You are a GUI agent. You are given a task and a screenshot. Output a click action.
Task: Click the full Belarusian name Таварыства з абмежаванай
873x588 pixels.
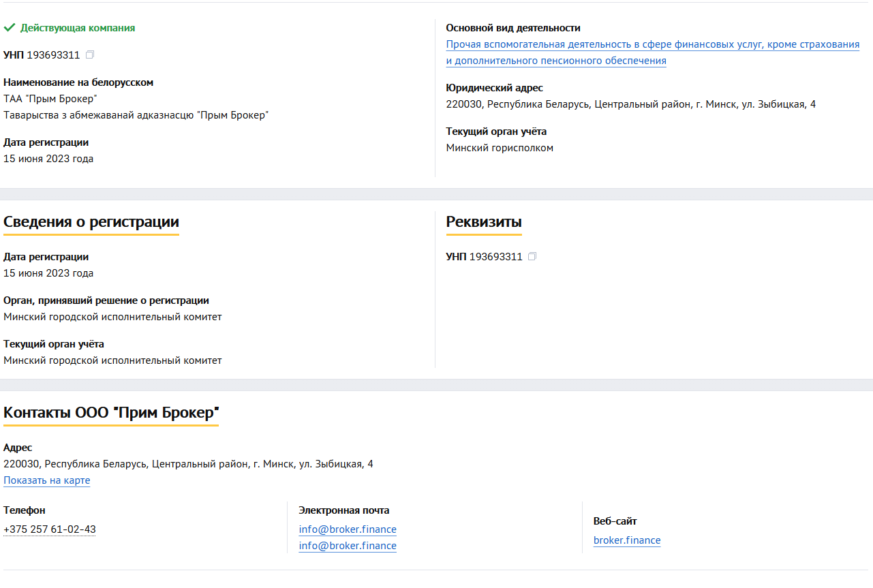[136, 115]
